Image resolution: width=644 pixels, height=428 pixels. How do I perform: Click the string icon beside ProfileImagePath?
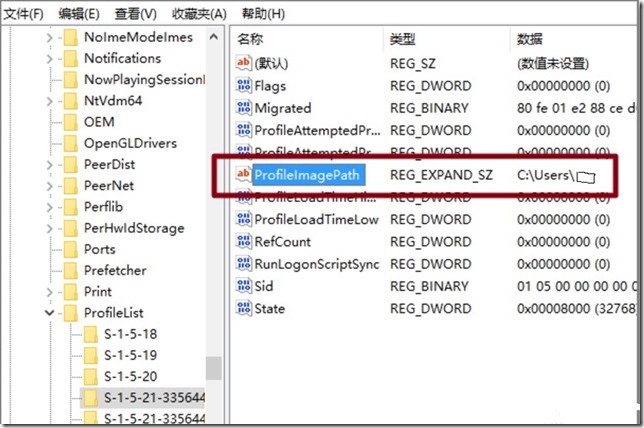242,175
